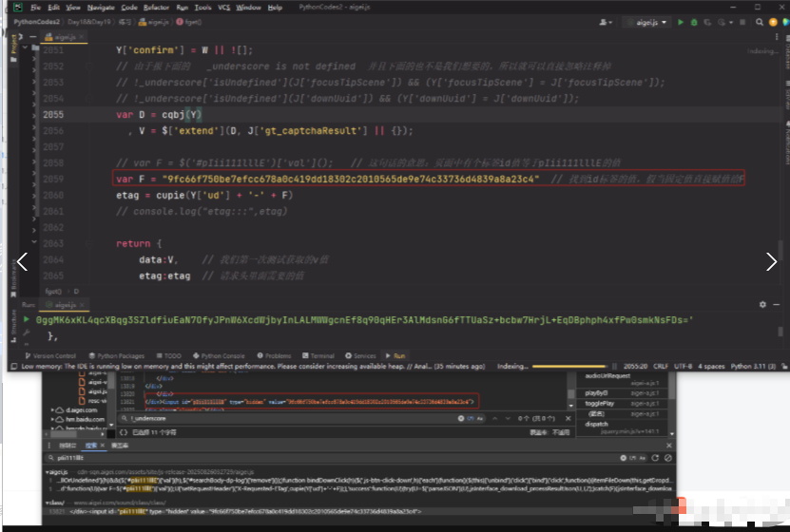Screen dimensions: 790x532
Task: Open the Help menu
Action: pos(275,8)
